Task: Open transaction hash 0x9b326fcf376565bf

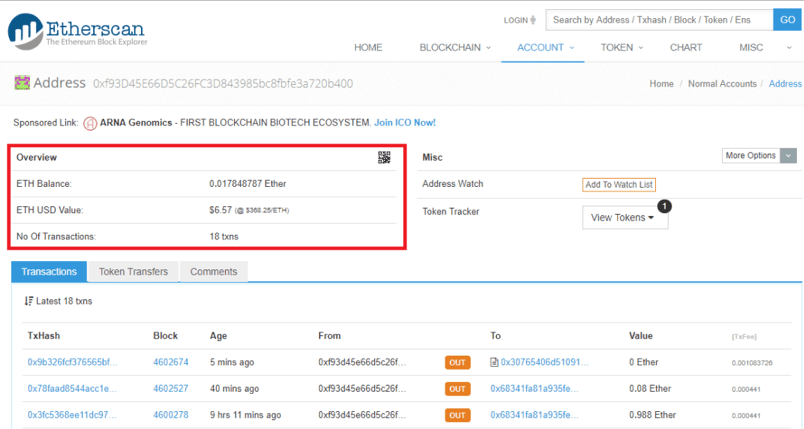Action: coord(72,362)
